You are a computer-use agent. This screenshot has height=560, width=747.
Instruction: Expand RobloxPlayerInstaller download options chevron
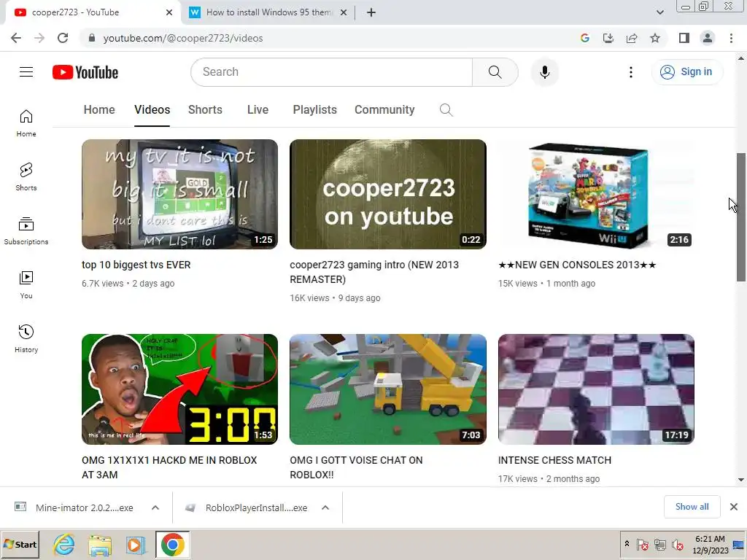click(x=325, y=507)
